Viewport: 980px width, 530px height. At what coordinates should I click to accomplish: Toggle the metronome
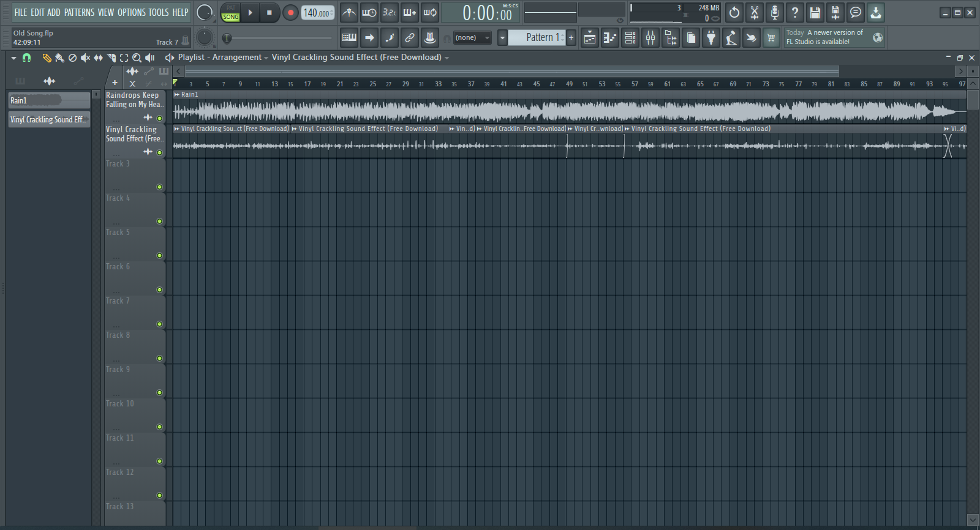coord(349,12)
